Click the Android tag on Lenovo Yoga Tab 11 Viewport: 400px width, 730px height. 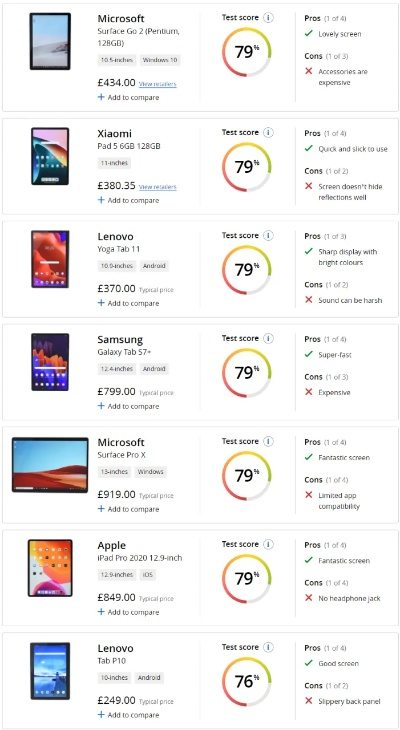[x=154, y=266]
